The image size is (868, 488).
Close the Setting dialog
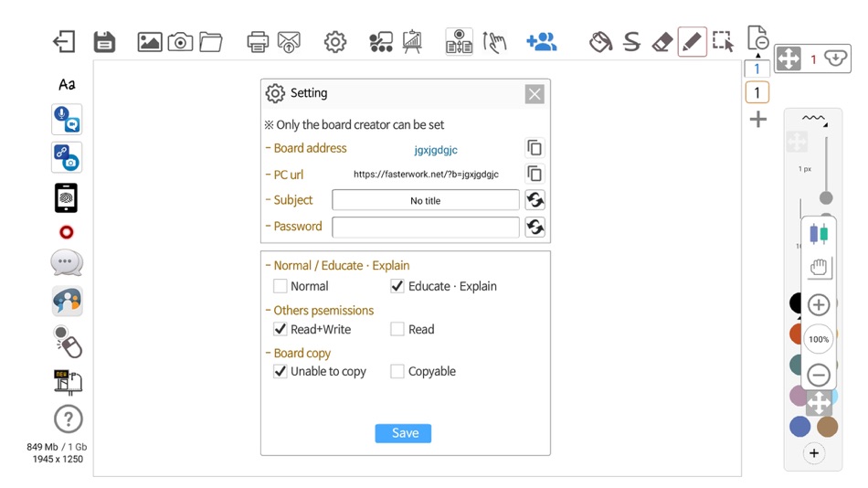[535, 94]
